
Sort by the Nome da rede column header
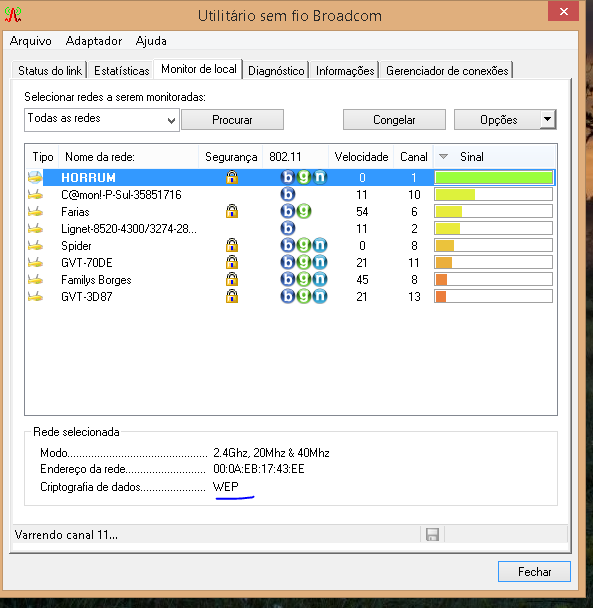(128, 157)
